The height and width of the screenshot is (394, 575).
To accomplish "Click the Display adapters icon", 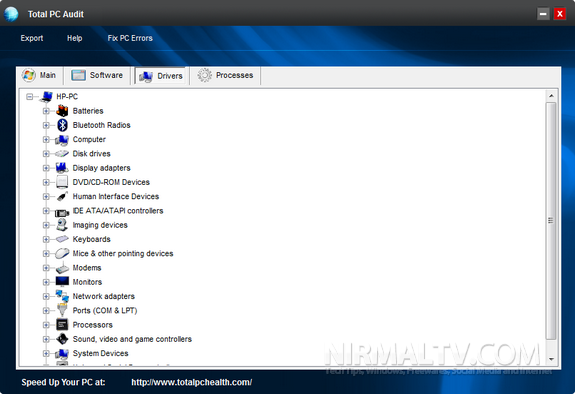I will (62, 168).
